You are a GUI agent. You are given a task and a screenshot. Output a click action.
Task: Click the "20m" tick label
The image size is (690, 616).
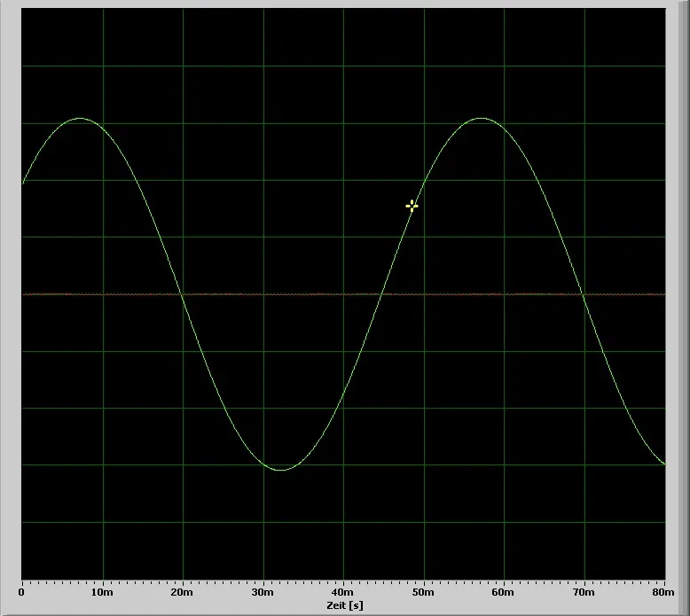[182, 592]
